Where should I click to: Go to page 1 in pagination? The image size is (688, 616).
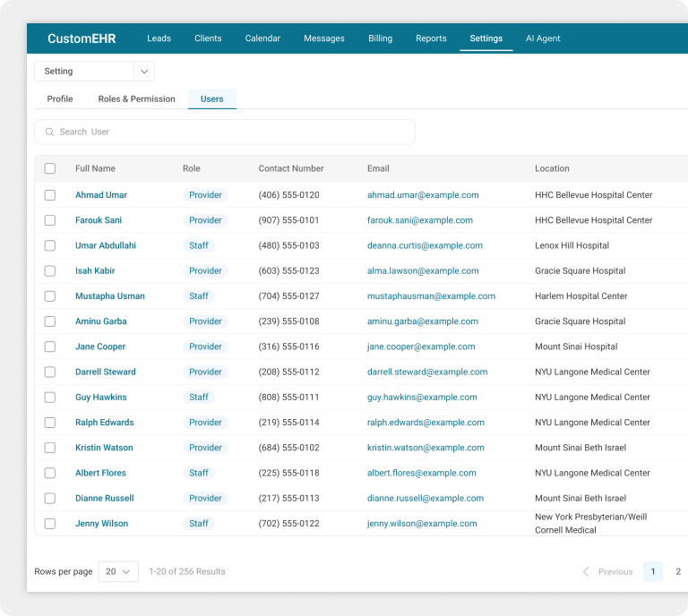click(x=653, y=572)
